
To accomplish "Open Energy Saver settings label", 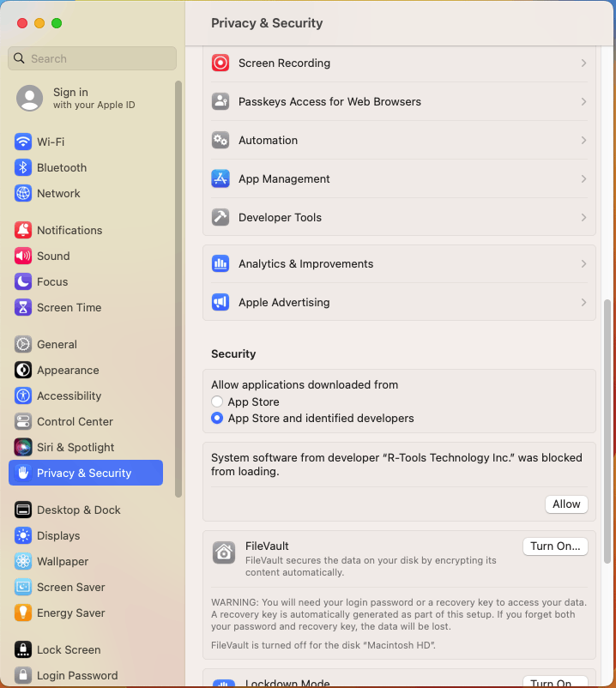I will point(70,613).
